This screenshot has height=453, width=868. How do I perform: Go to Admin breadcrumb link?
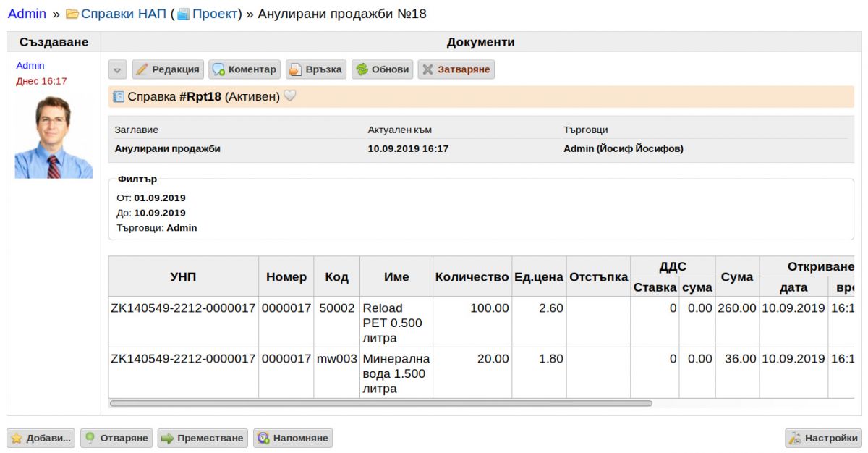coord(27,14)
